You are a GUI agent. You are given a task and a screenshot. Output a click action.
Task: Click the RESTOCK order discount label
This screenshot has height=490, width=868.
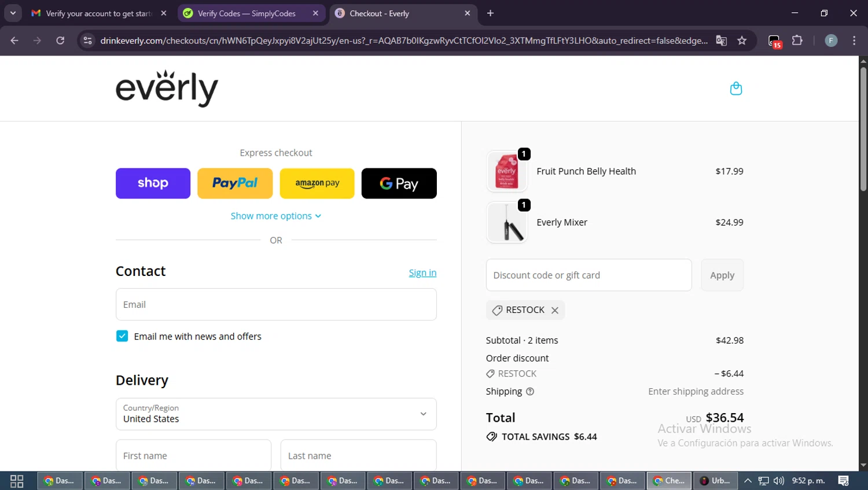pyautogui.click(x=517, y=374)
